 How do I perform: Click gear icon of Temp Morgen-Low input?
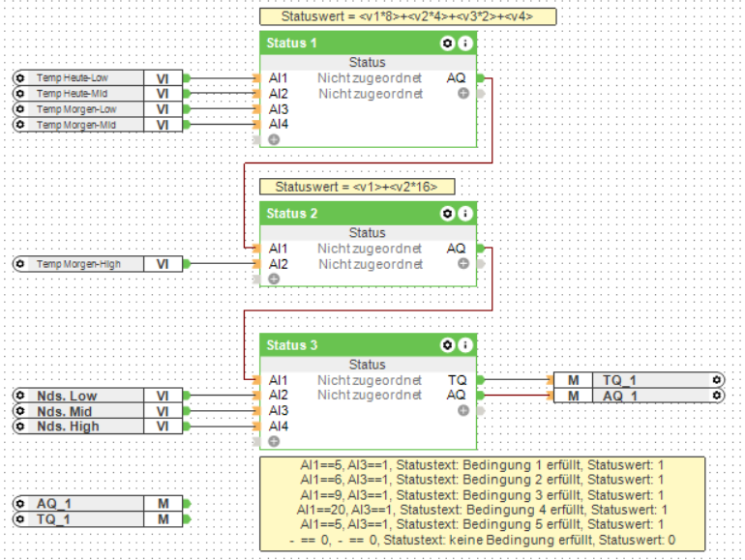(x=20, y=109)
